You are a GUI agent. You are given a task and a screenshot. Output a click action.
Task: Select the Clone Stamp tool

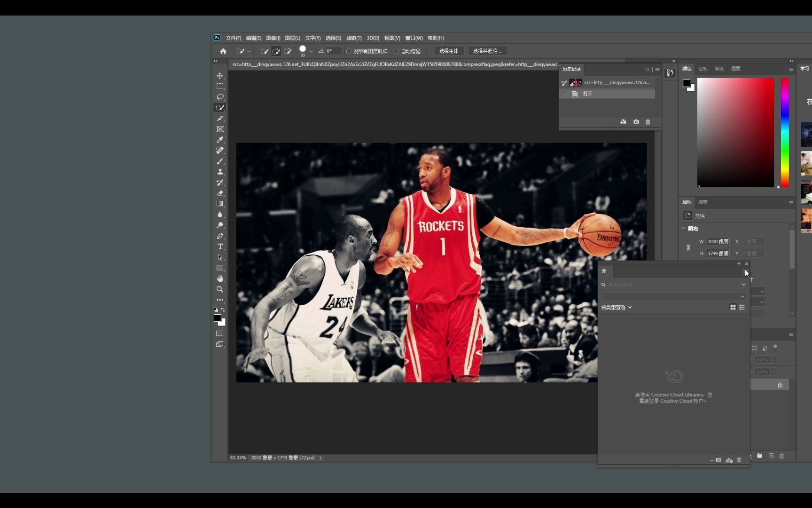(220, 172)
